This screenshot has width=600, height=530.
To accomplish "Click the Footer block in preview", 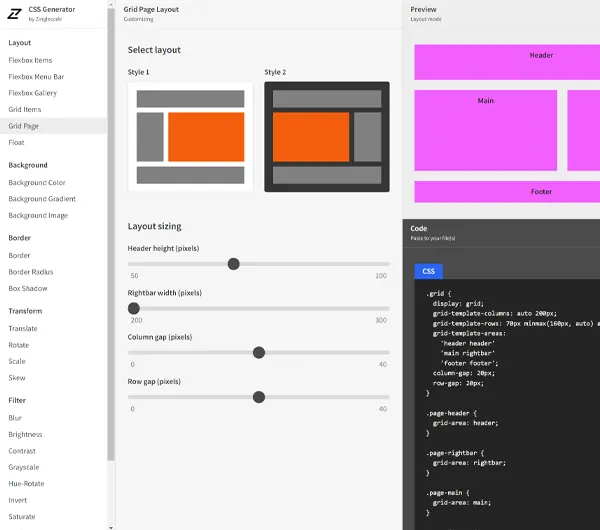I will [507, 192].
